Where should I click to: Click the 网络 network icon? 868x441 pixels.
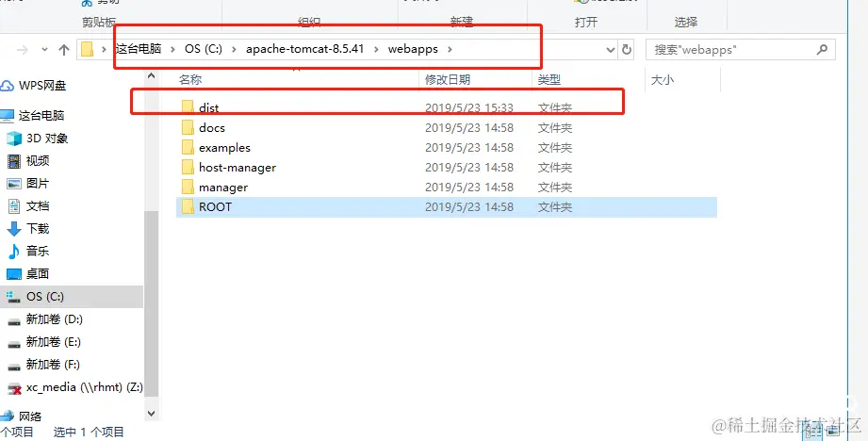8,416
